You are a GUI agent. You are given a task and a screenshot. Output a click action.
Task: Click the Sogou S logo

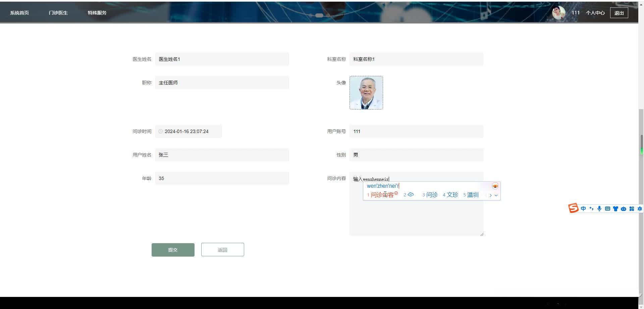[574, 208]
